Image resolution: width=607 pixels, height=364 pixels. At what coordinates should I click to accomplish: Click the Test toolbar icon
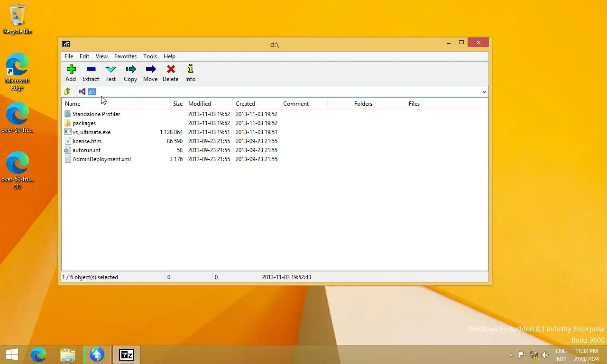coord(110,69)
